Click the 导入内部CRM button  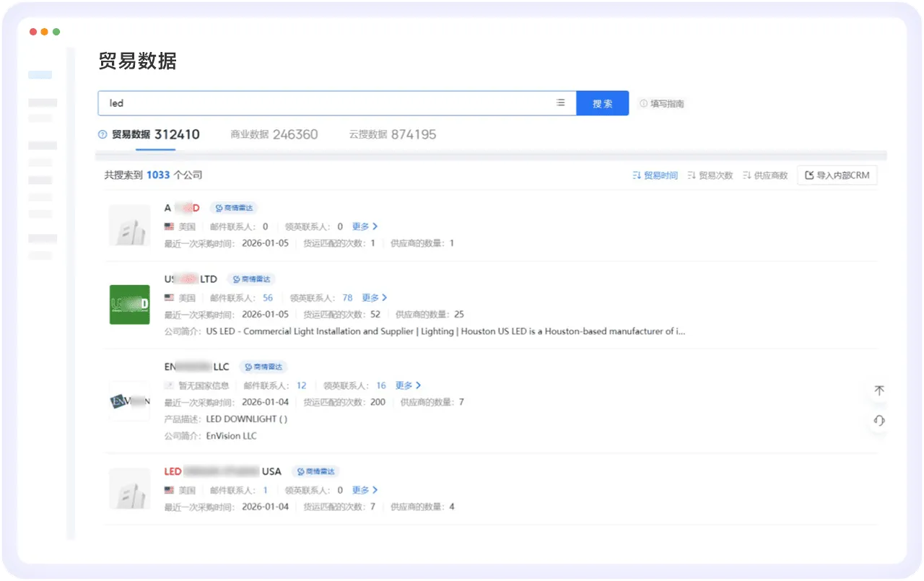pos(837,175)
